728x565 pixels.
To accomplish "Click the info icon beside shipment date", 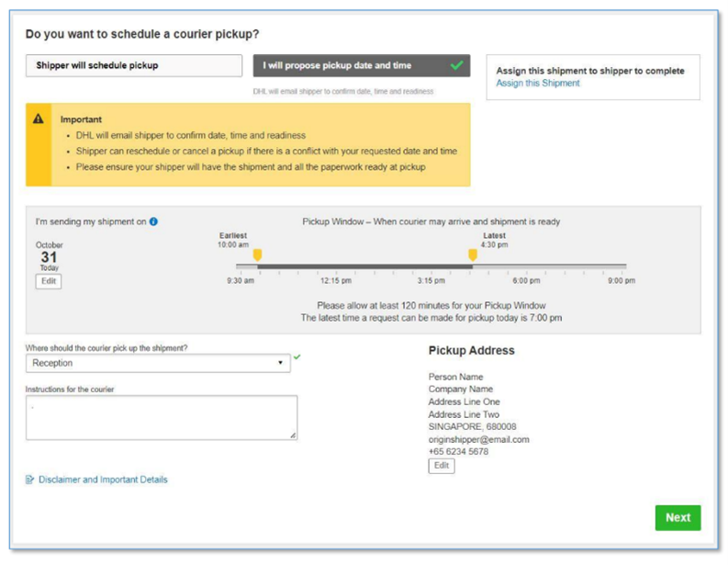I will click(x=153, y=221).
